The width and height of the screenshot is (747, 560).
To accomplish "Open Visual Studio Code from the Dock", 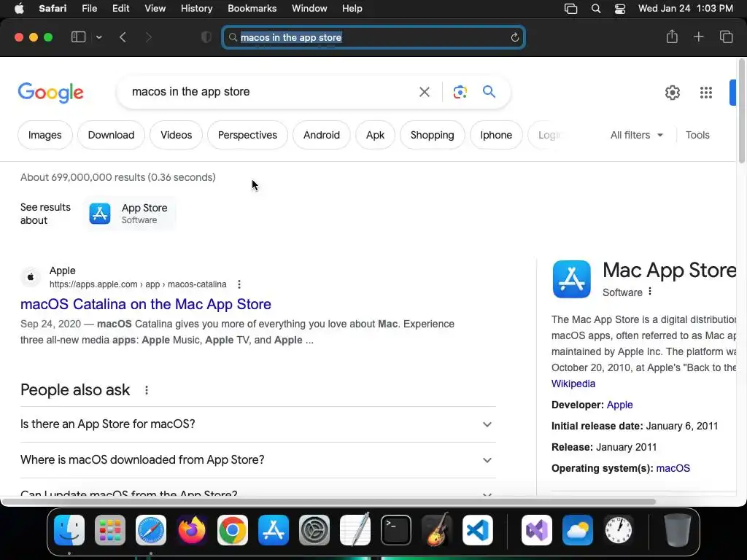I will (477, 530).
